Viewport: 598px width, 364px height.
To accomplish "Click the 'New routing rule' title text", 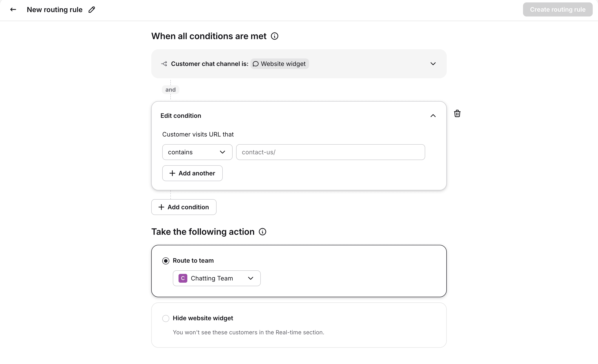I will (x=55, y=10).
